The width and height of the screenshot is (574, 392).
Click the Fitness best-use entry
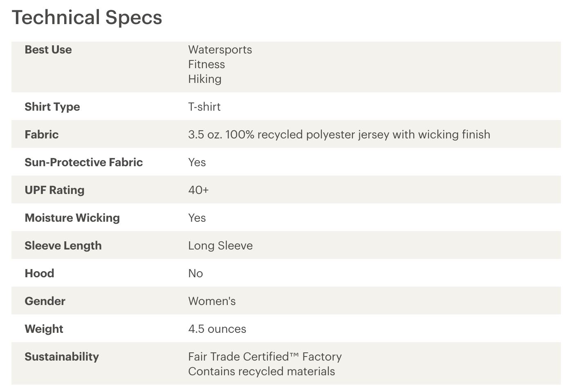point(206,65)
